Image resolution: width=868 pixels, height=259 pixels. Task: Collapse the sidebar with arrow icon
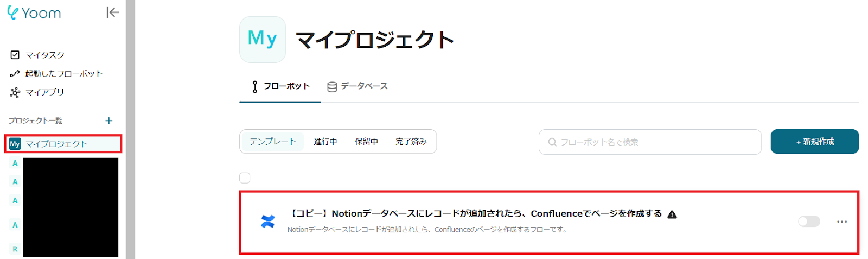[x=112, y=12]
